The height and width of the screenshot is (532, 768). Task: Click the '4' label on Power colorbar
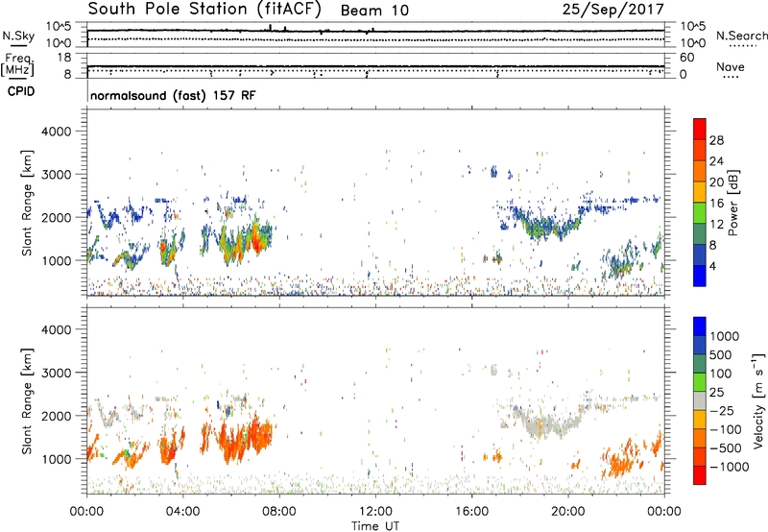click(x=712, y=266)
